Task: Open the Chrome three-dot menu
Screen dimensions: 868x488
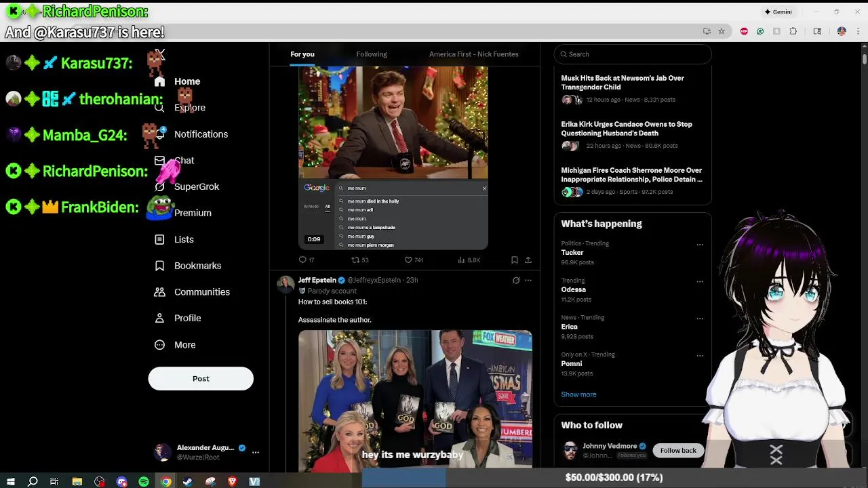Action: 859,31
